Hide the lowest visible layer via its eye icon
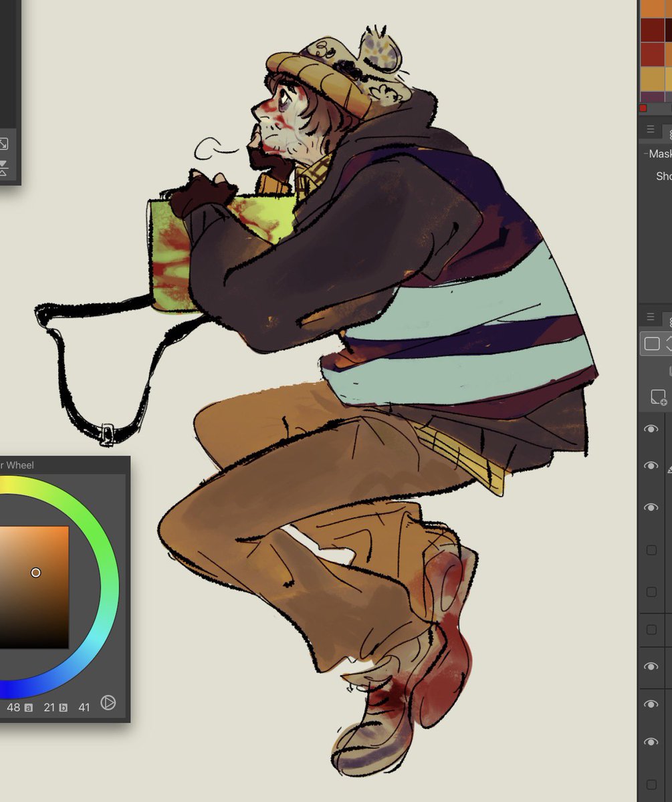This screenshot has width=672, height=802. point(651,743)
